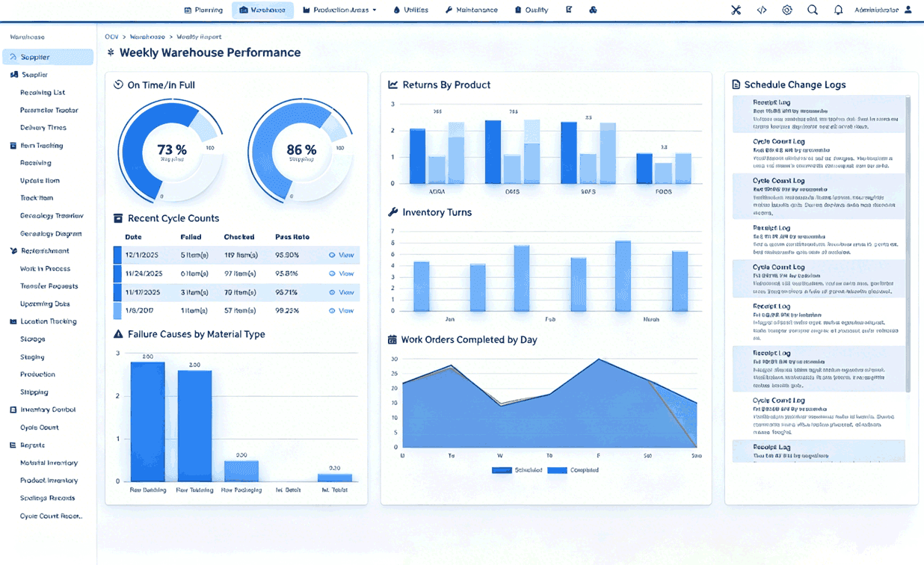Open Staging under Location Tracking
Viewport: 924px width, 565px height.
pos(32,357)
